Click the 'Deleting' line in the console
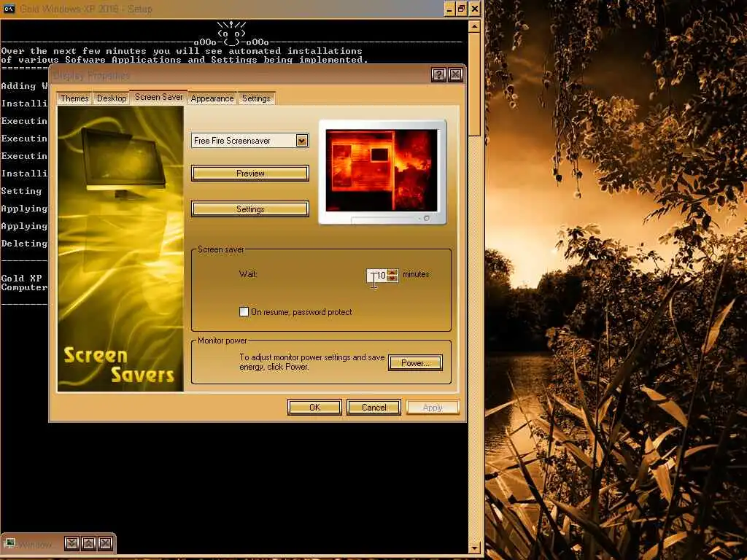This screenshot has height=560, width=747. 24,244
